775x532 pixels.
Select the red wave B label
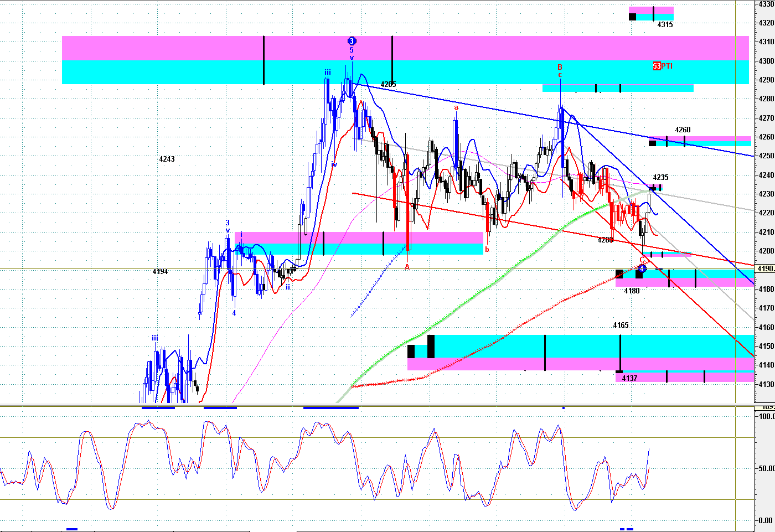[x=560, y=67]
